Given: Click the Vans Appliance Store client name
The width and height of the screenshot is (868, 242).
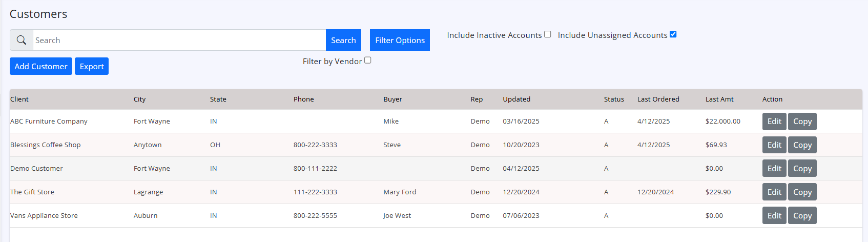Looking at the screenshot, I should click(x=44, y=216).
